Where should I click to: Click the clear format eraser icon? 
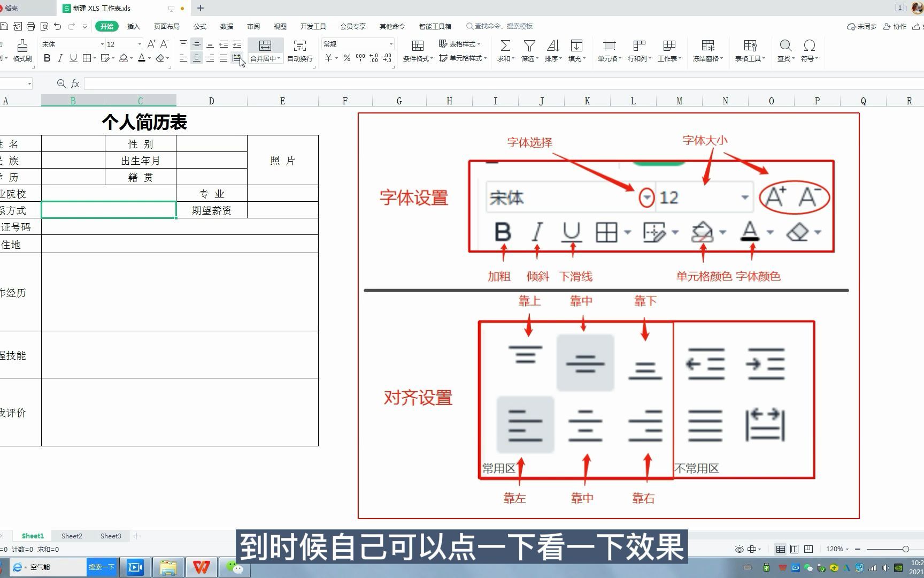160,58
